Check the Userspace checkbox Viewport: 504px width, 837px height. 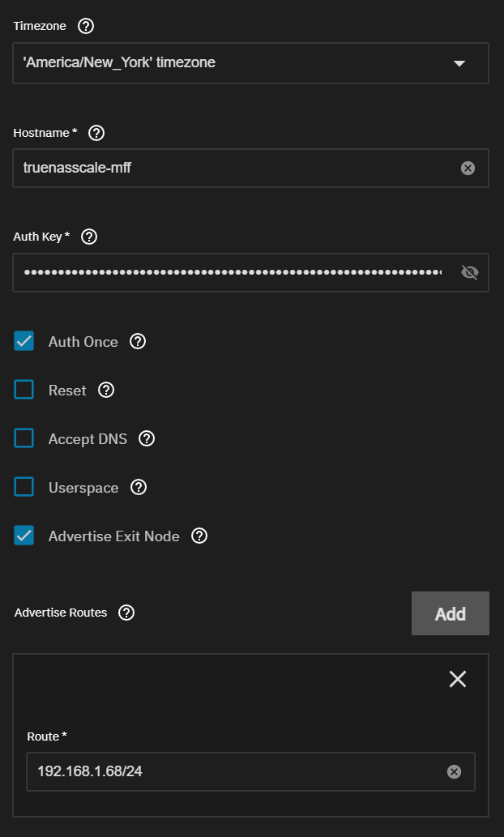coord(24,487)
